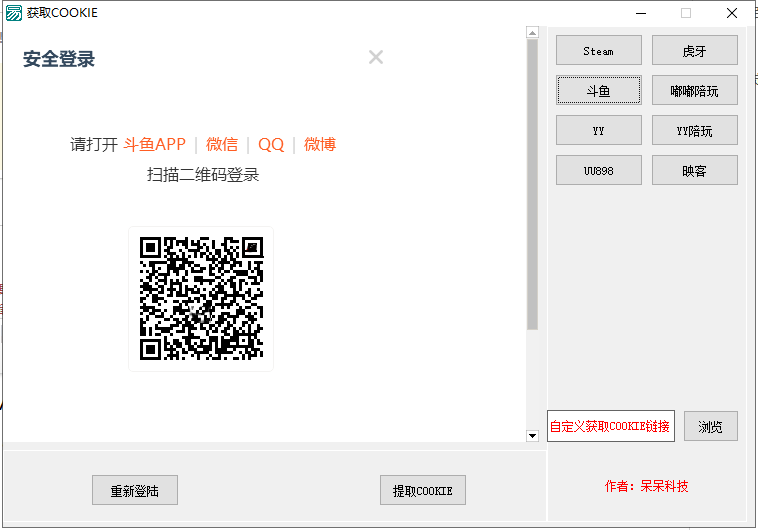Click the 作者：呆呆科技 author text
758x530 pixels.
pyautogui.click(x=646, y=486)
